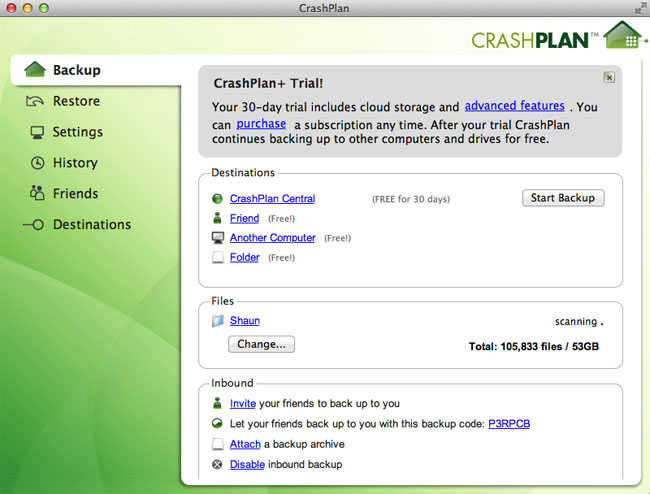650x494 pixels.
Task: Click the green house Backup icon
Action: 35,70
